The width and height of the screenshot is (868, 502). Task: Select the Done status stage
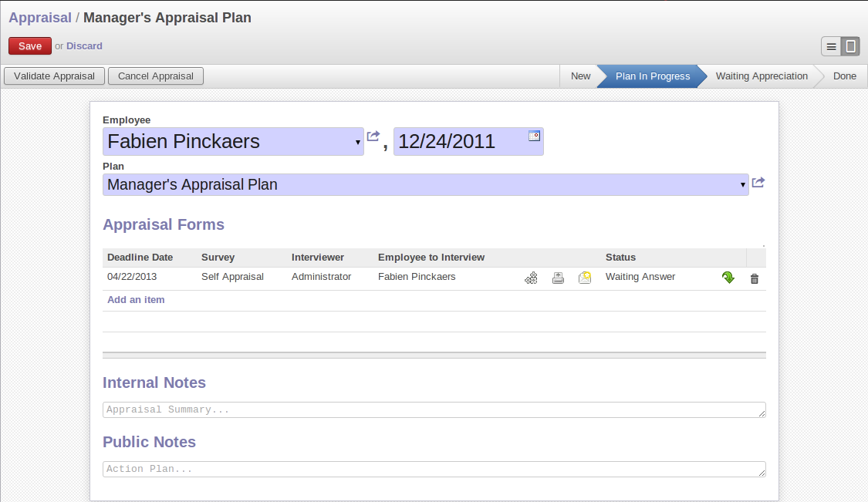point(844,76)
